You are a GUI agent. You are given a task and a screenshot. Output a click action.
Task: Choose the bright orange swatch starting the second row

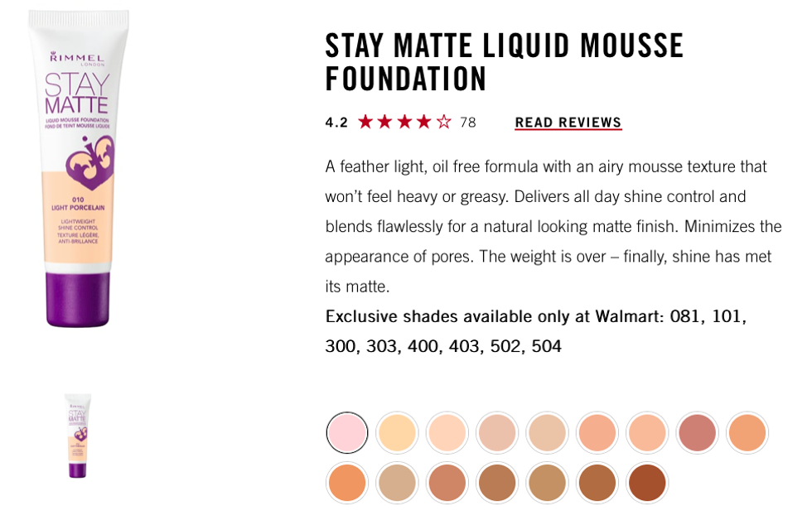pos(347,483)
